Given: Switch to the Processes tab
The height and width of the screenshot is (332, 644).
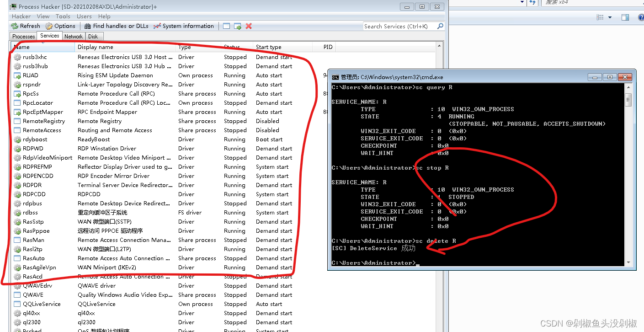Looking at the screenshot, I should click(x=24, y=37).
